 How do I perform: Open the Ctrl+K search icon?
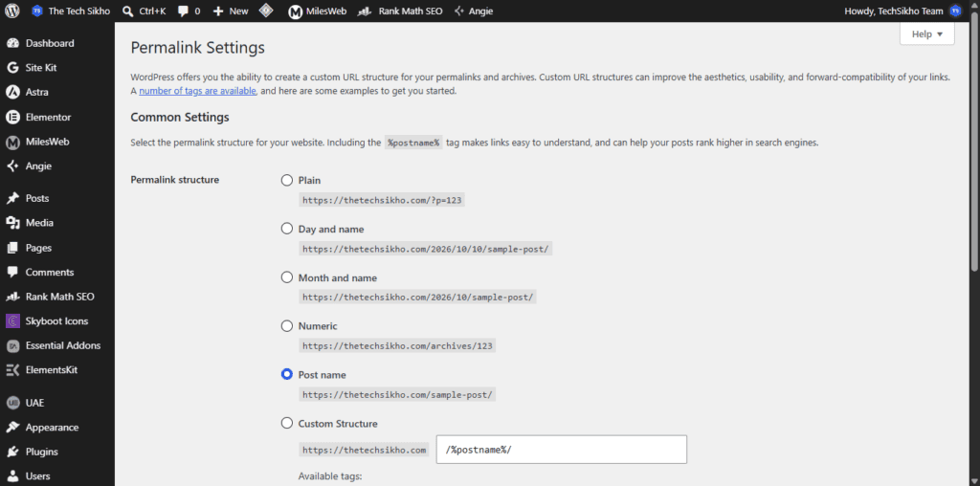pos(127,11)
